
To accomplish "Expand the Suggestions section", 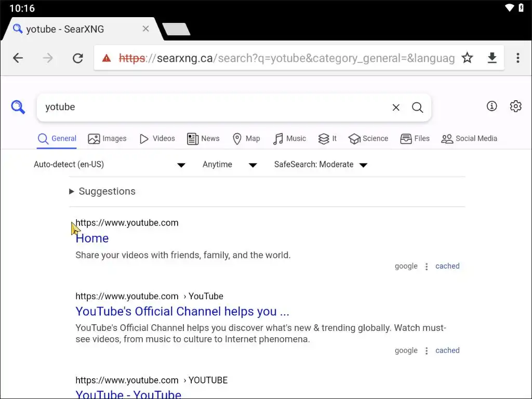I will 102,191.
